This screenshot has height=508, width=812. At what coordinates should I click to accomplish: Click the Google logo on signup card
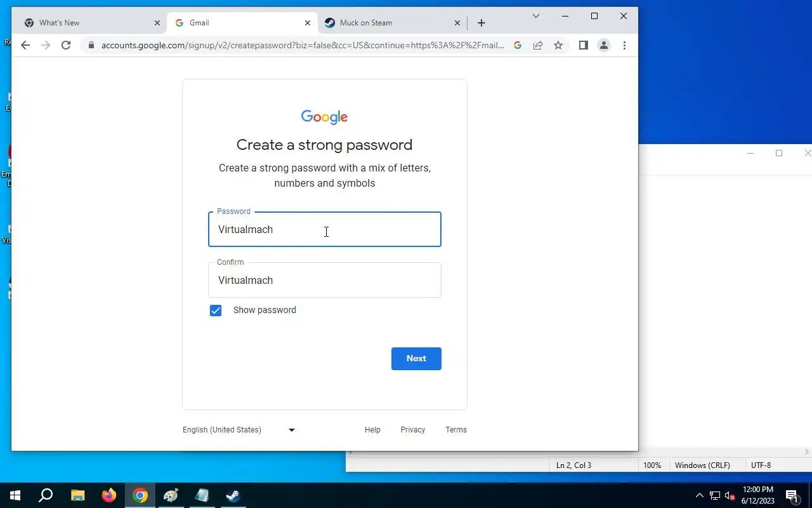[x=325, y=117]
